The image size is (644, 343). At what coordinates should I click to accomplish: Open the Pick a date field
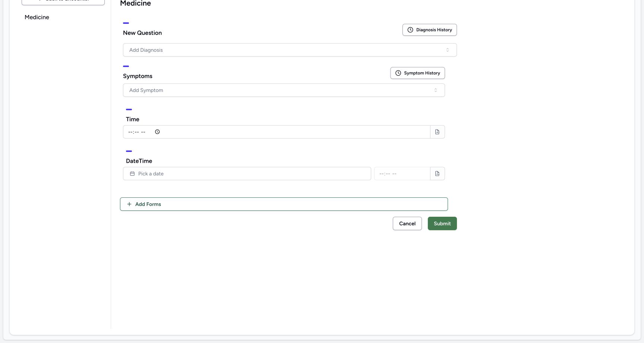[x=247, y=174]
